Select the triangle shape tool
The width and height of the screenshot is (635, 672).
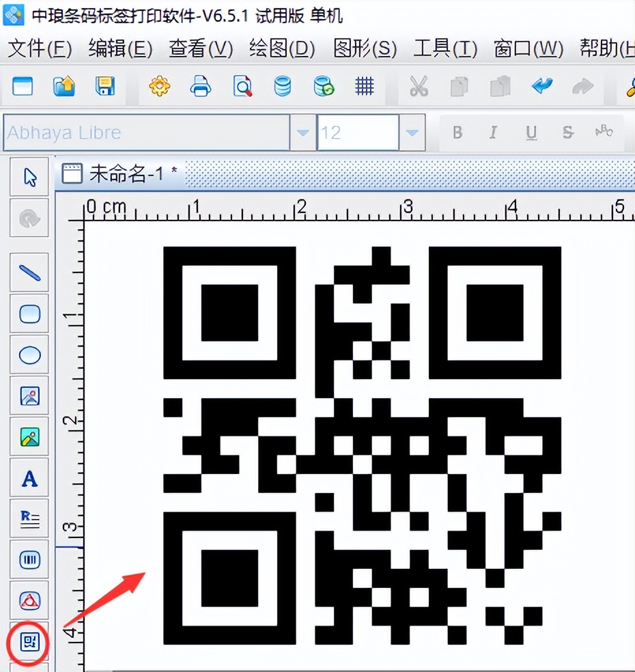click(29, 601)
